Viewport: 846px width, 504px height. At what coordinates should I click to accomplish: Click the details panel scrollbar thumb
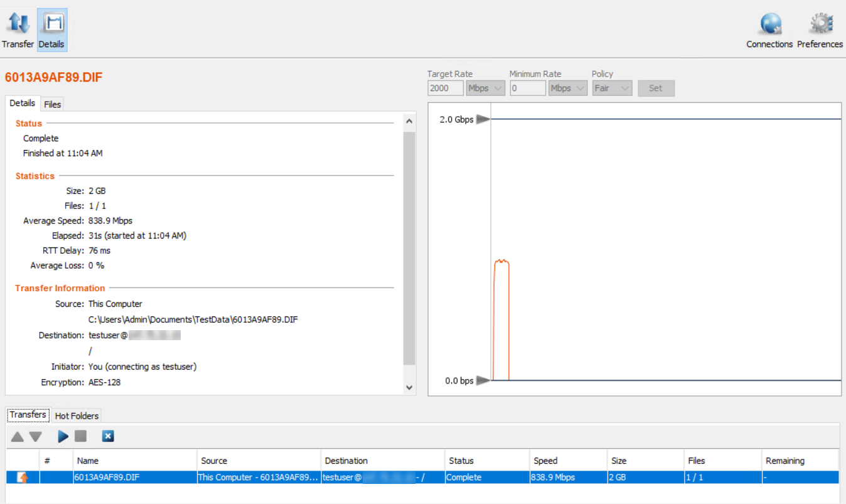point(409,249)
